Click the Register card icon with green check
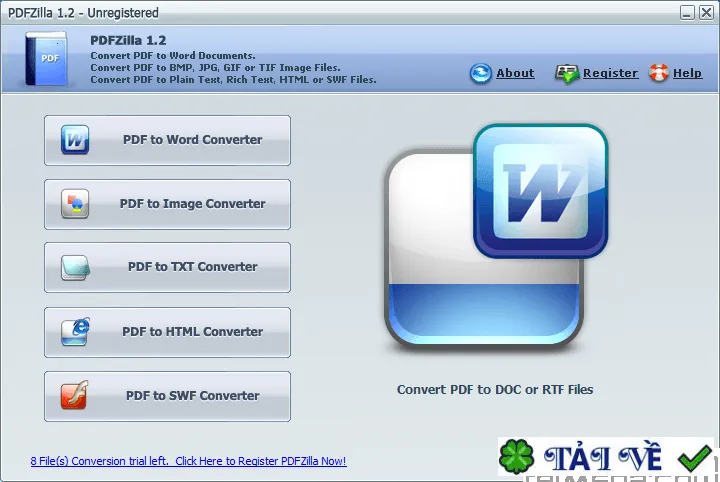The height and width of the screenshot is (482, 720). [x=567, y=73]
